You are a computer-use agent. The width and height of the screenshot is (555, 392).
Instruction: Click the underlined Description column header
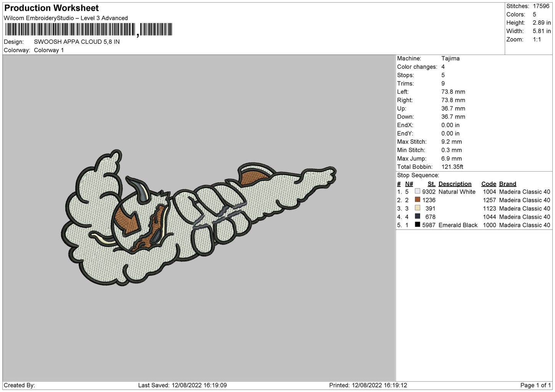click(x=455, y=184)
